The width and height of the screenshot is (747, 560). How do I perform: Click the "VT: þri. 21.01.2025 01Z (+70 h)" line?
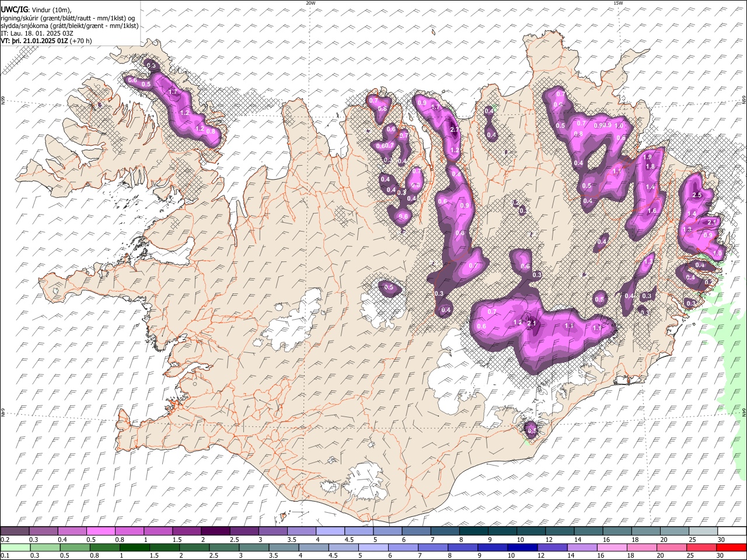pyautogui.click(x=46, y=41)
